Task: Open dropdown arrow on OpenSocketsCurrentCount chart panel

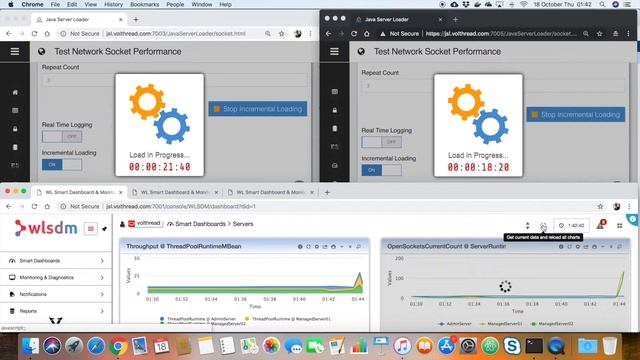Action: point(603,247)
